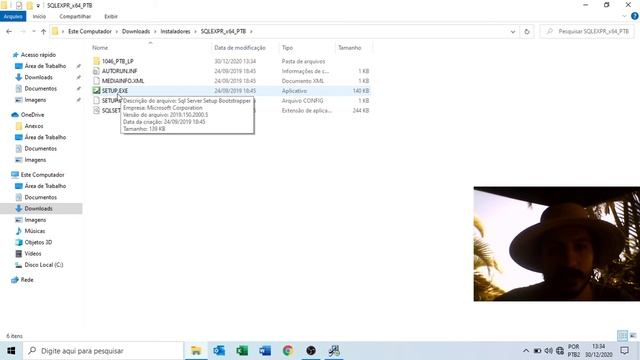Screen dimensions: 640x360
Task: Select the SETUP.EXE application file
Action: point(115,91)
